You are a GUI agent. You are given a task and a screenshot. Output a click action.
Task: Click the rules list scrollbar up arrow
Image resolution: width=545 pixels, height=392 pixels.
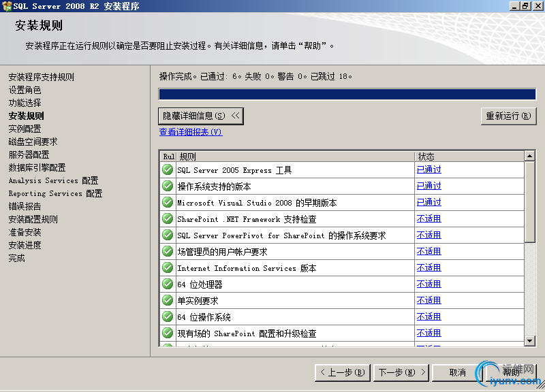pos(529,156)
